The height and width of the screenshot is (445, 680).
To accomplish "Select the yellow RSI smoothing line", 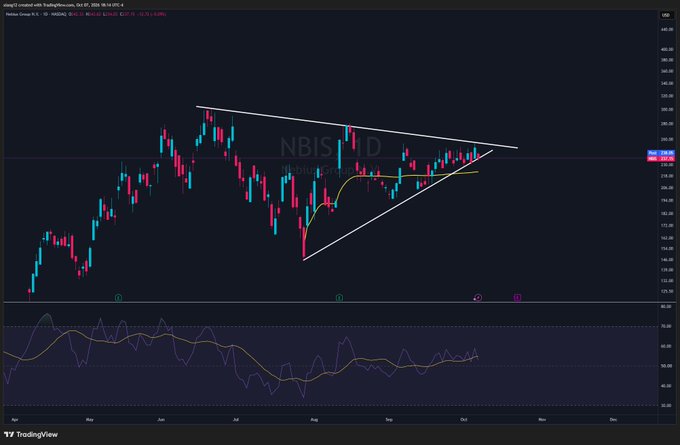I will (243, 351).
